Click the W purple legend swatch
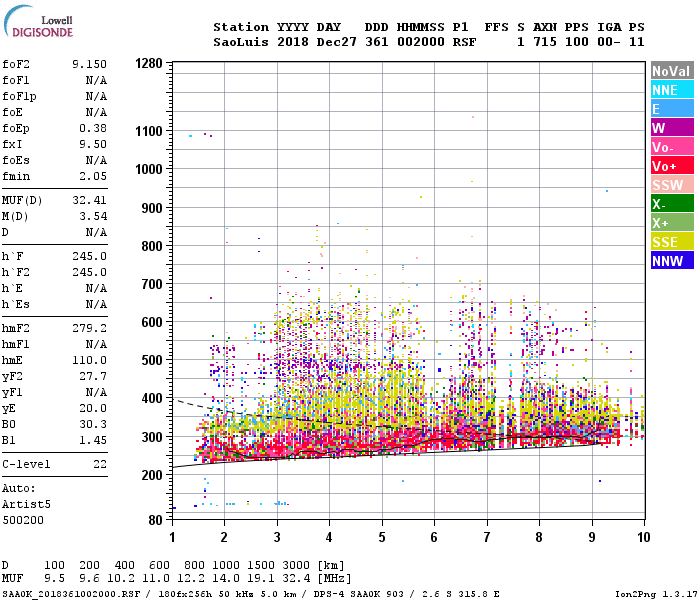 pos(672,128)
